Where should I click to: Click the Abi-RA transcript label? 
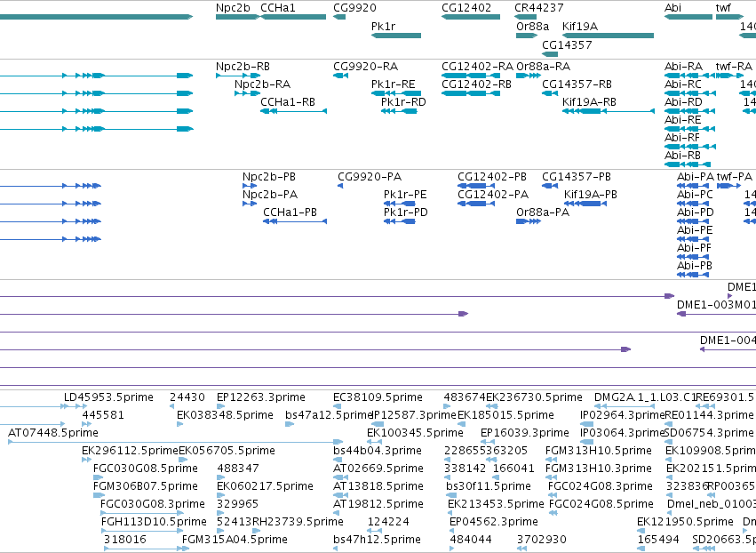point(684,67)
